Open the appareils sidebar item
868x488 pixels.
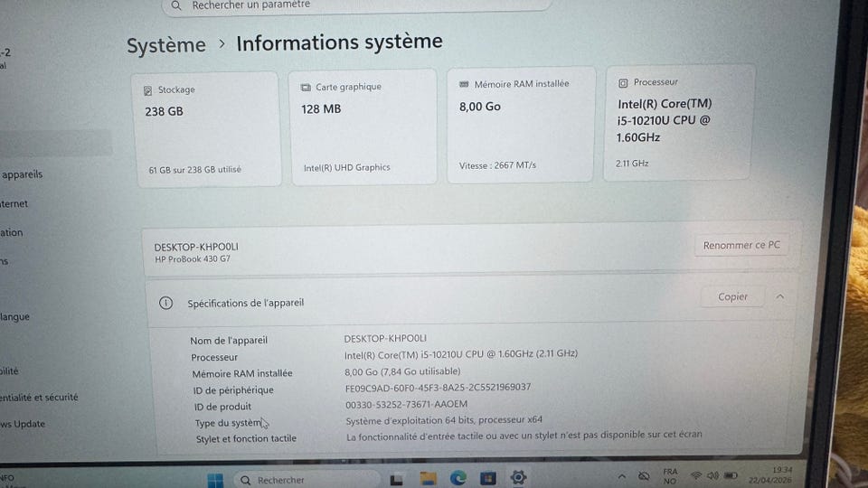point(22,174)
